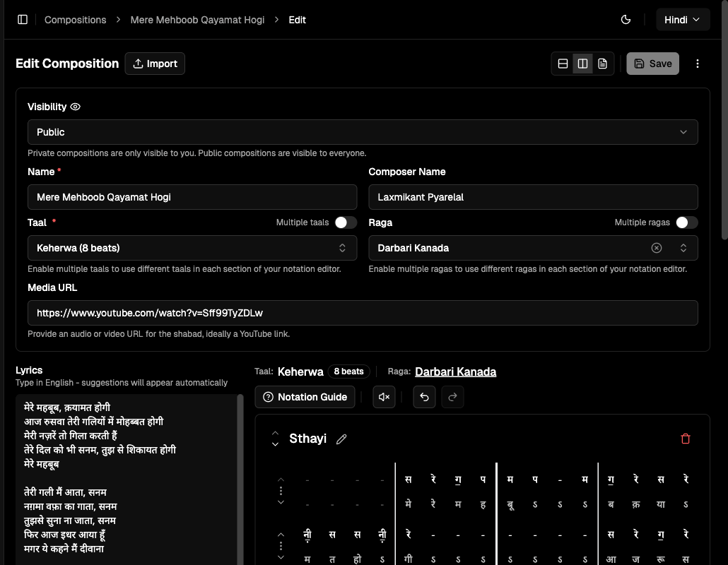Toggle the app sidebar panel
This screenshot has width=728, height=565.
tap(22, 19)
